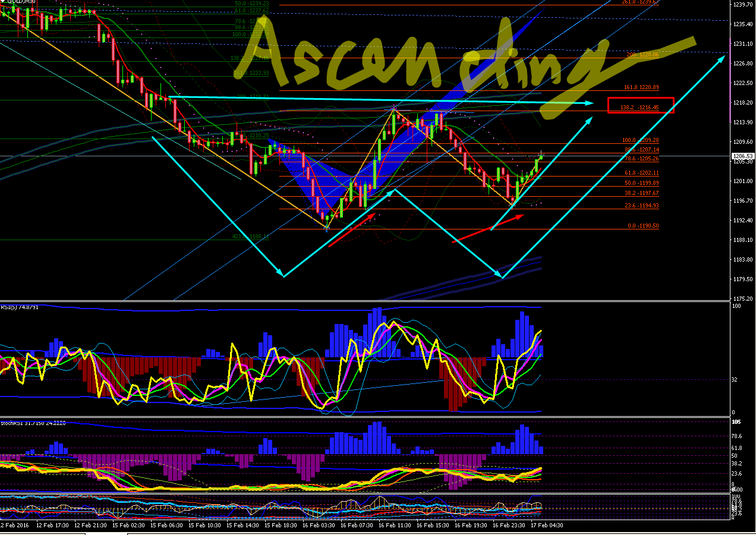756x535 pixels.
Task: Select the 50.0 -1199.89 Fibonacci label
Action: tap(641, 183)
